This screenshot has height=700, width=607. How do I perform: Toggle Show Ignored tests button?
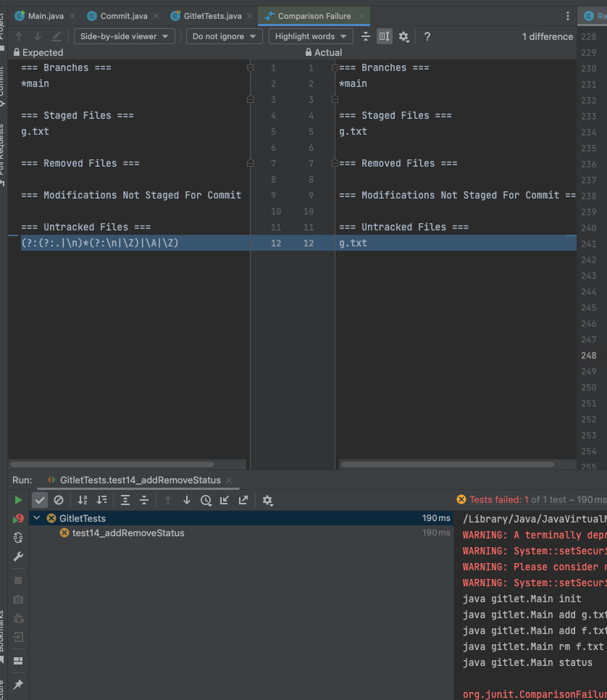pyautogui.click(x=59, y=500)
